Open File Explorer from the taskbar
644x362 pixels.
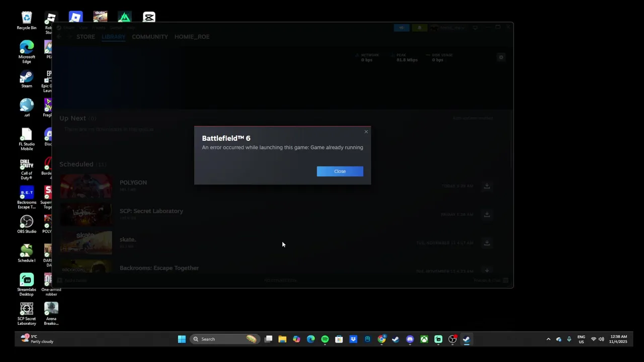282,339
